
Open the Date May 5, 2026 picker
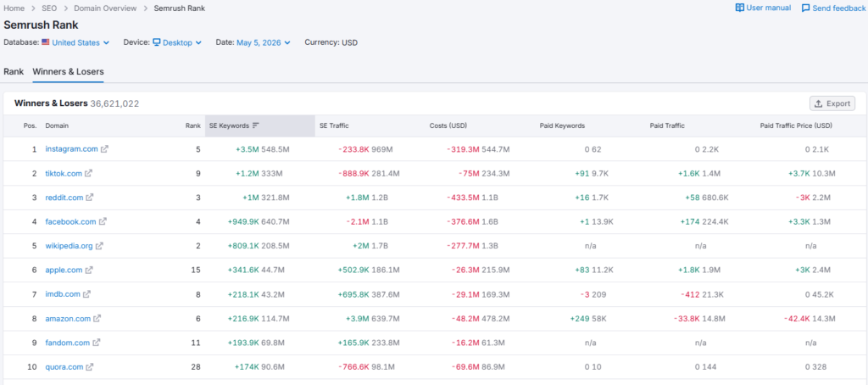(264, 42)
